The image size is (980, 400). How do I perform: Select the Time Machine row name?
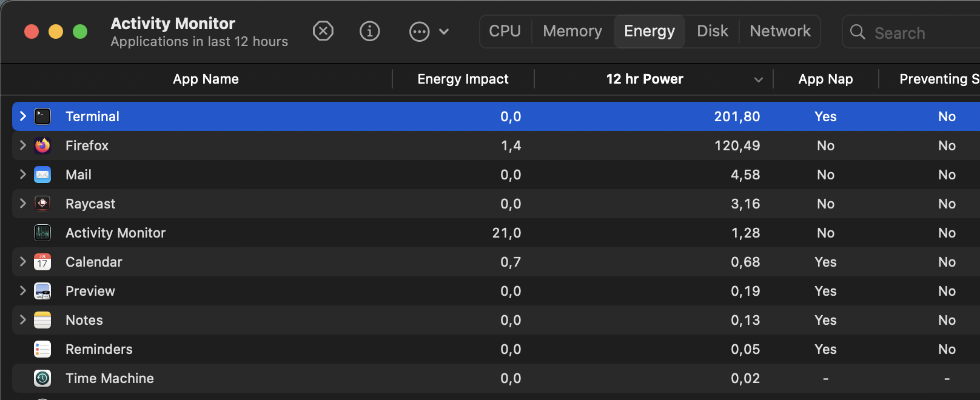pos(110,378)
